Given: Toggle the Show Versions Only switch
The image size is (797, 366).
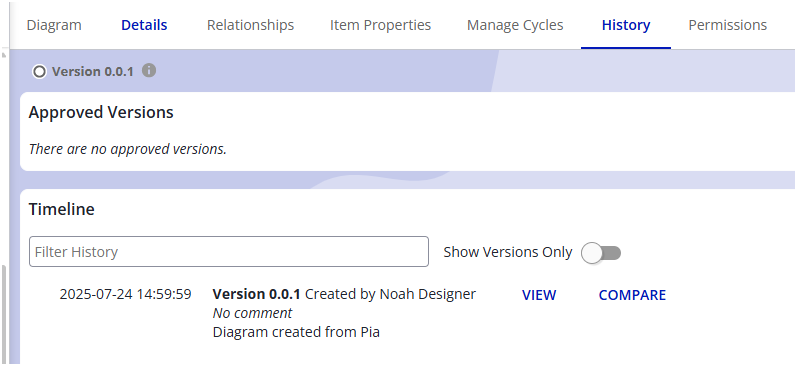Looking at the screenshot, I should [601, 253].
